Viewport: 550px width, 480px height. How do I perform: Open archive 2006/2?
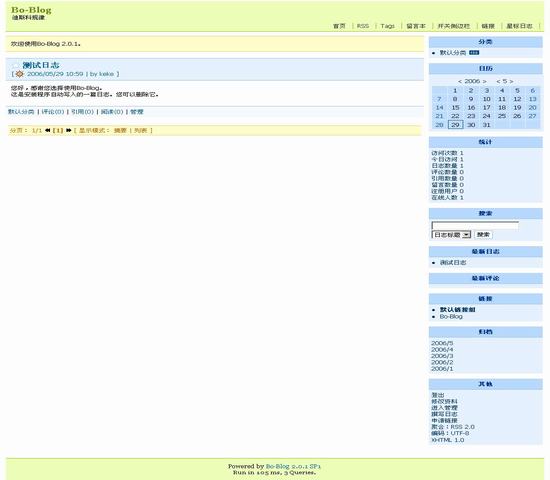[442, 362]
